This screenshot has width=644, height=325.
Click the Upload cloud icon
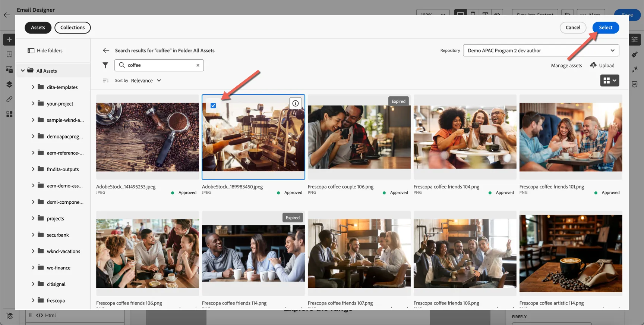click(593, 65)
